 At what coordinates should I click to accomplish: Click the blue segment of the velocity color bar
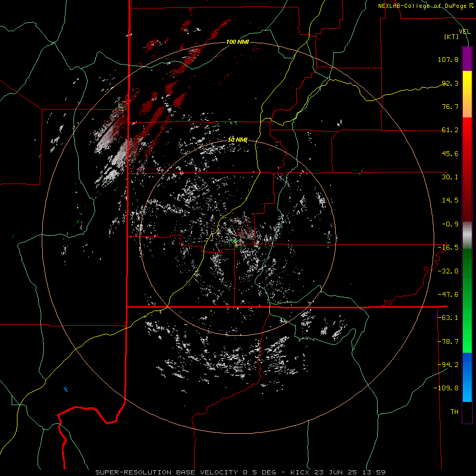(x=467, y=377)
